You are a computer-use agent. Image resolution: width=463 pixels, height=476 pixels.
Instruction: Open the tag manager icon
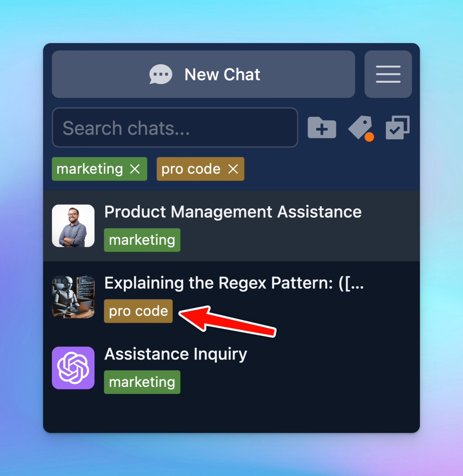coord(359,128)
